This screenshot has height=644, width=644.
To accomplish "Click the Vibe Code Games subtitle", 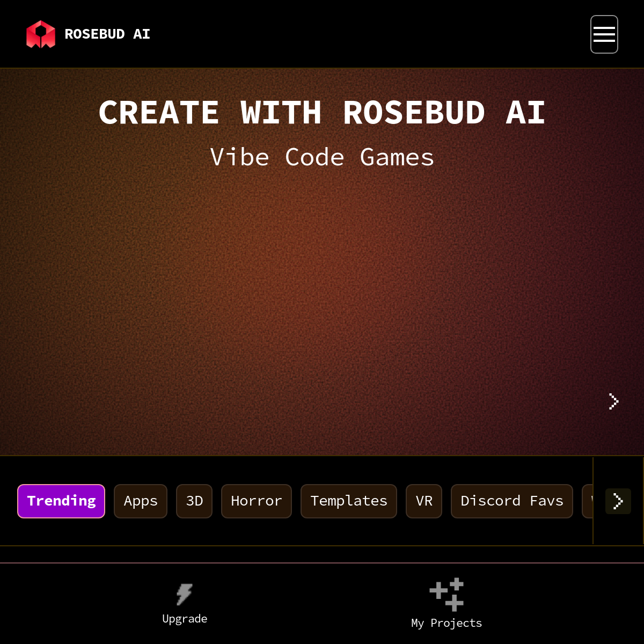I will pyautogui.click(x=322, y=157).
